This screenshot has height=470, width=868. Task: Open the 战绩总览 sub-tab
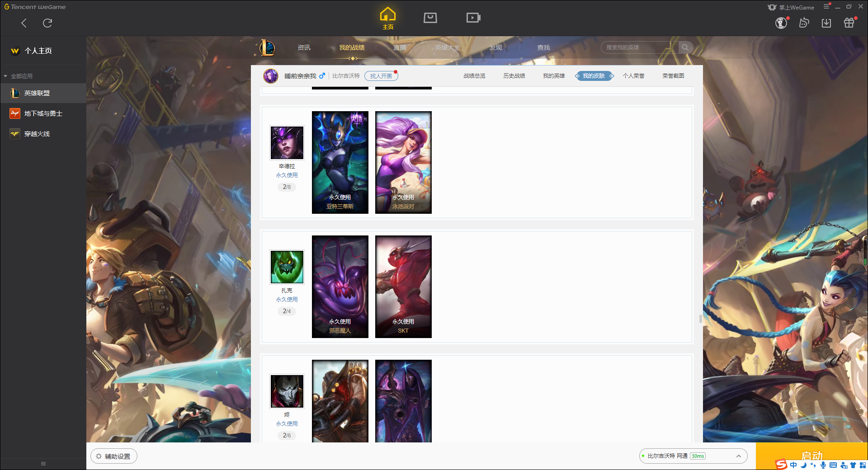tap(474, 76)
